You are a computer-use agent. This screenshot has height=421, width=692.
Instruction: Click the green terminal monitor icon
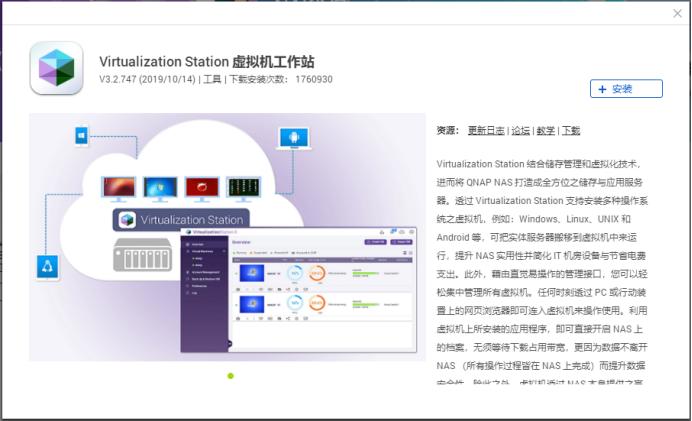pyautogui.click(x=241, y=187)
